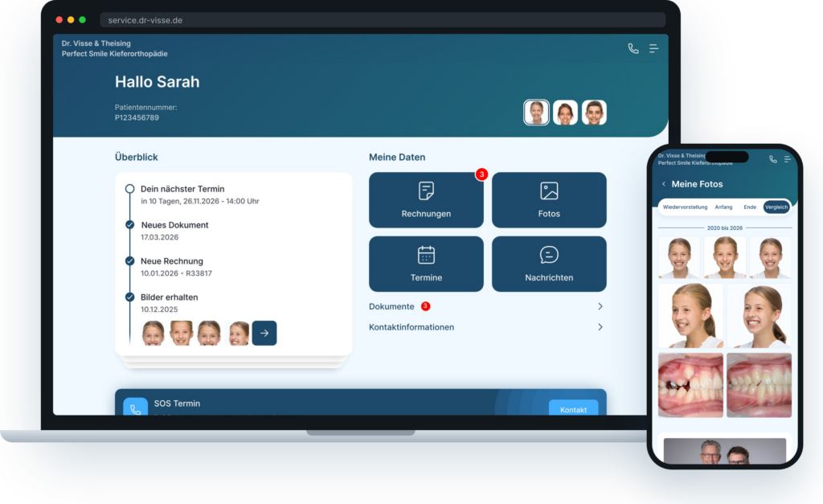Select the first patient avatar in header
The width and height of the screenshot is (823, 504).
coord(536,113)
